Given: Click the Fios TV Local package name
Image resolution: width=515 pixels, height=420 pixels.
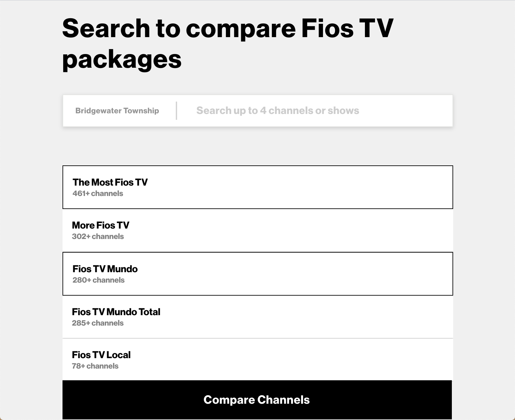Looking at the screenshot, I should pyautogui.click(x=101, y=355).
